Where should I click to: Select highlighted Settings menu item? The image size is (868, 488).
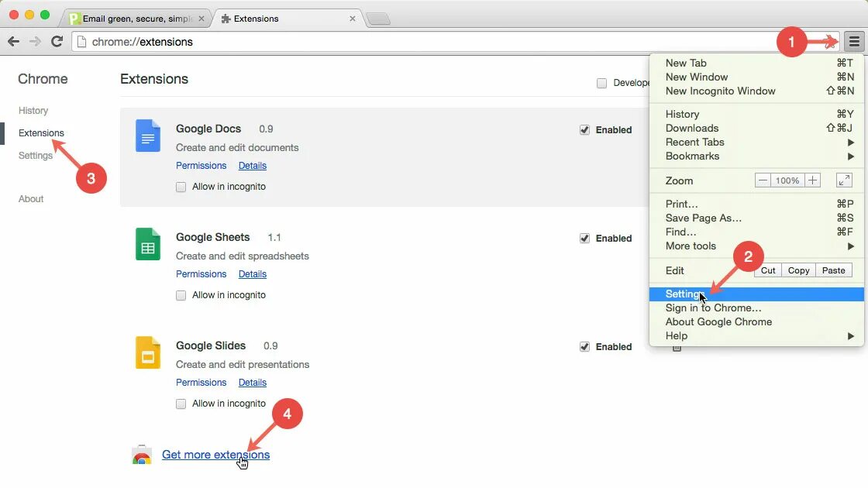pyautogui.click(x=756, y=294)
